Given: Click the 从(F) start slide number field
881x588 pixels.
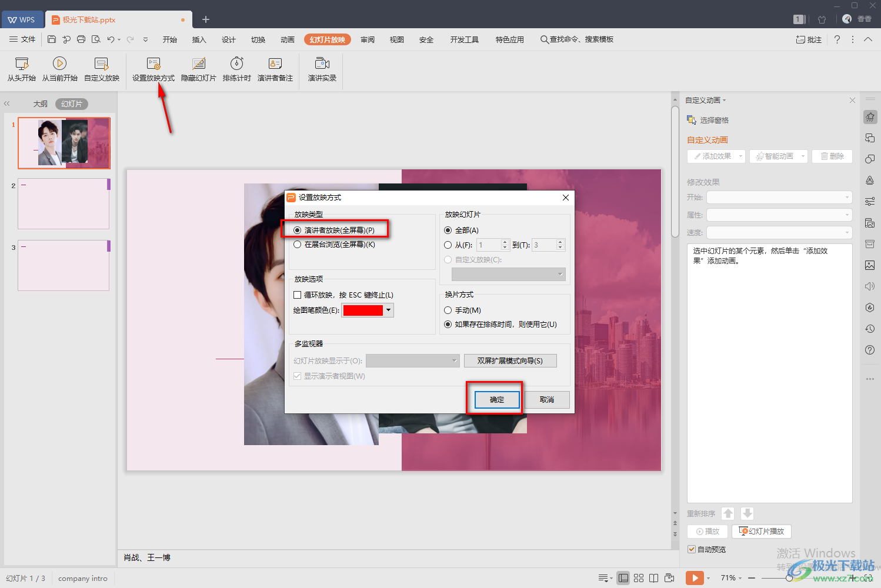Looking at the screenshot, I should tap(489, 245).
